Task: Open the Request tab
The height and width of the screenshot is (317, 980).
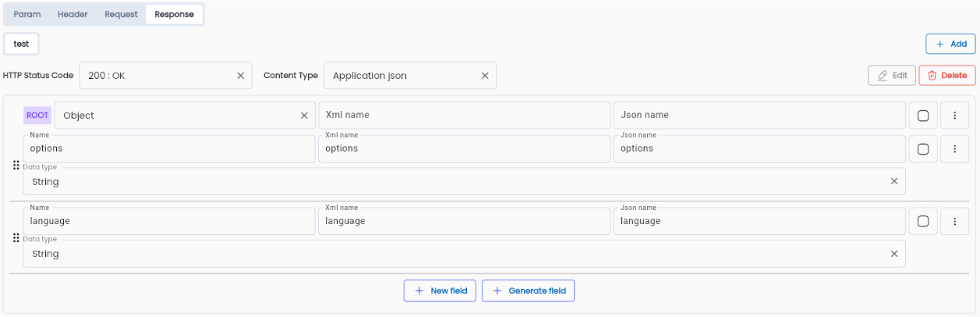Action: pyautogui.click(x=121, y=14)
